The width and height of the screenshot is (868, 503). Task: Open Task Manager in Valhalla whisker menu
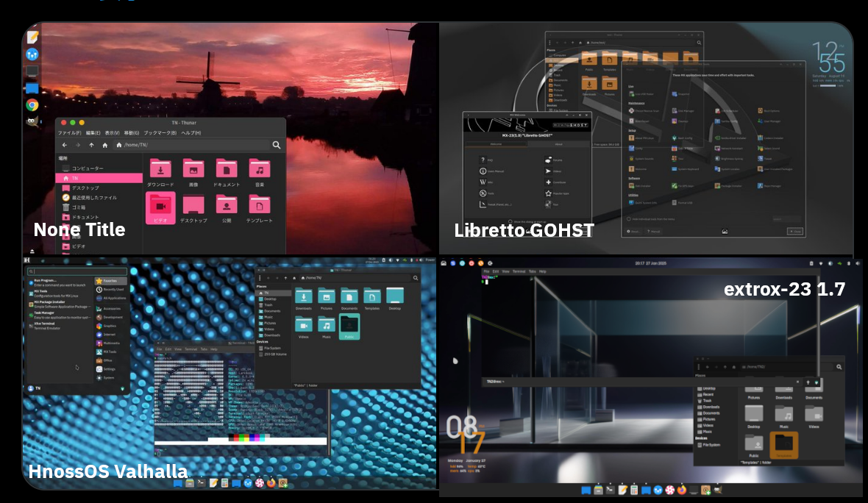tap(60, 315)
